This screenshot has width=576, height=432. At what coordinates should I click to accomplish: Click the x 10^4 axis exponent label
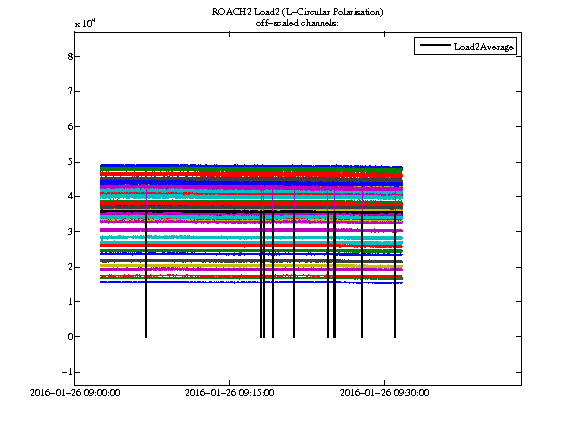click(x=85, y=24)
